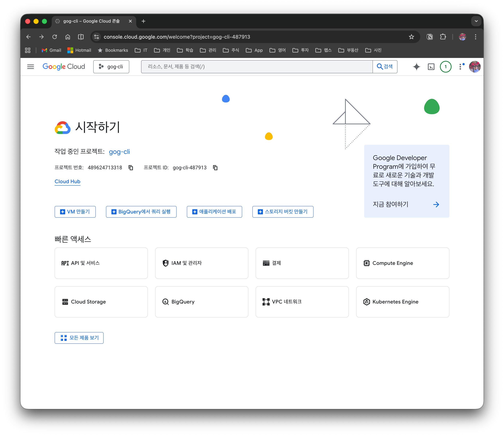The height and width of the screenshot is (436, 504).
Task: Click the Gemini sparkle icon
Action: click(416, 67)
